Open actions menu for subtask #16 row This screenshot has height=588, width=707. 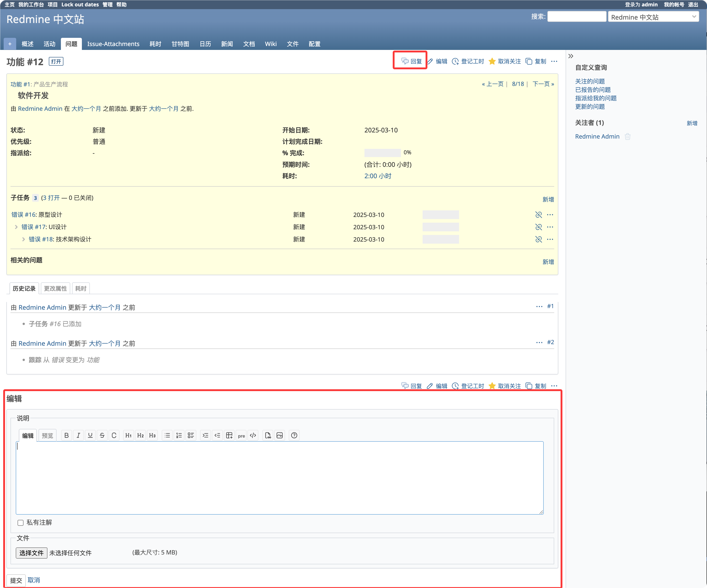pos(550,215)
